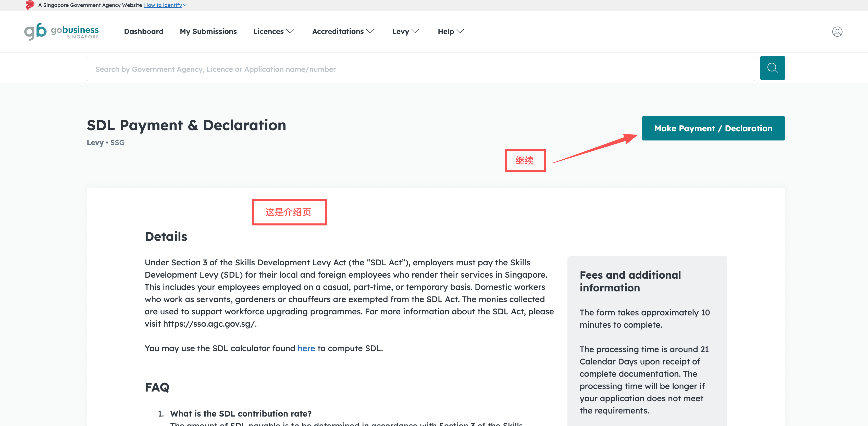The image size is (868, 426).
Task: Follow the 'here' SDL calculator link
Action: [306, 348]
